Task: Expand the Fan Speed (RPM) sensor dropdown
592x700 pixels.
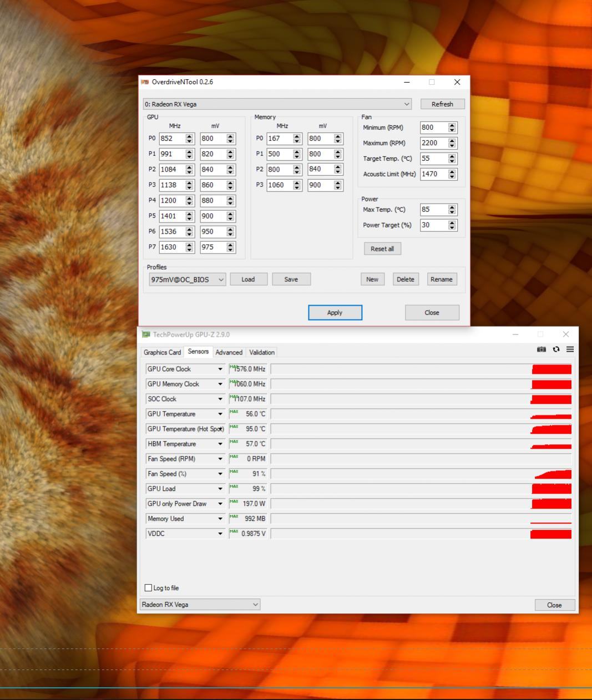Action: [x=220, y=459]
